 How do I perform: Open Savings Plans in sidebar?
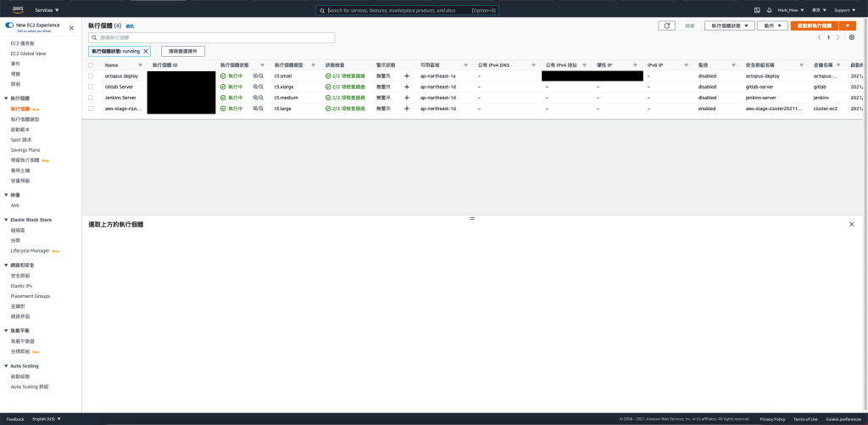pyautogui.click(x=25, y=150)
